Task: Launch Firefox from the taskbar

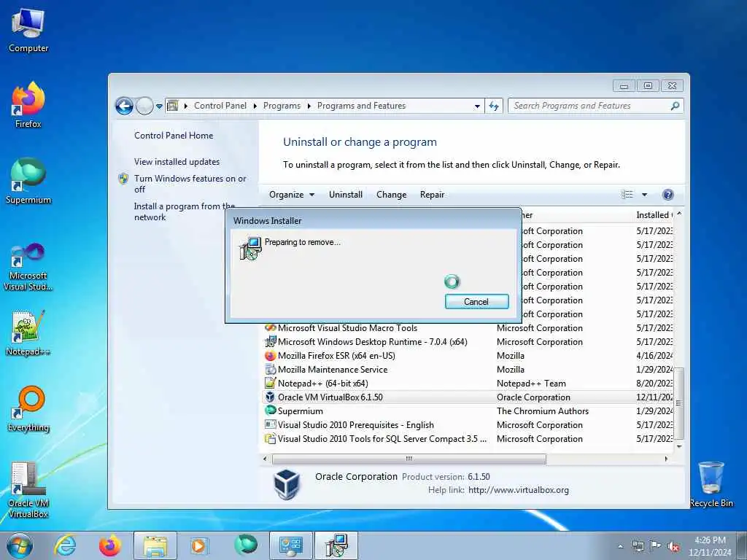Action: (110, 545)
